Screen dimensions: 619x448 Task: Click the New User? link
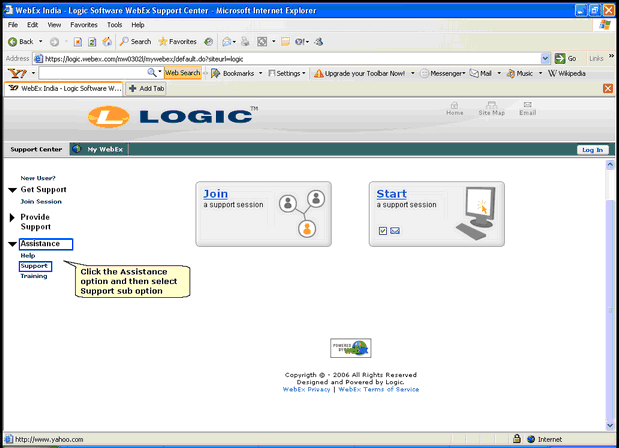click(x=38, y=178)
